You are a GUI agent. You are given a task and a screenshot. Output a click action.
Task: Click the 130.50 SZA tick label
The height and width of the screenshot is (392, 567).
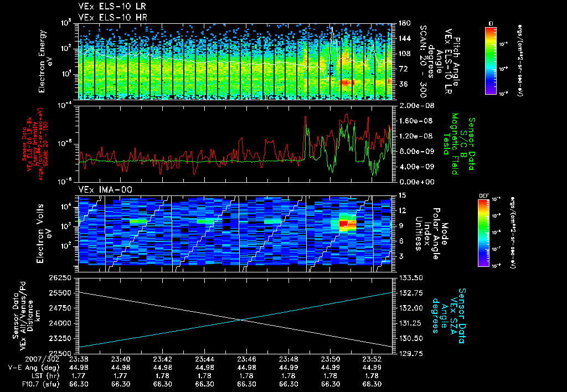click(x=410, y=338)
